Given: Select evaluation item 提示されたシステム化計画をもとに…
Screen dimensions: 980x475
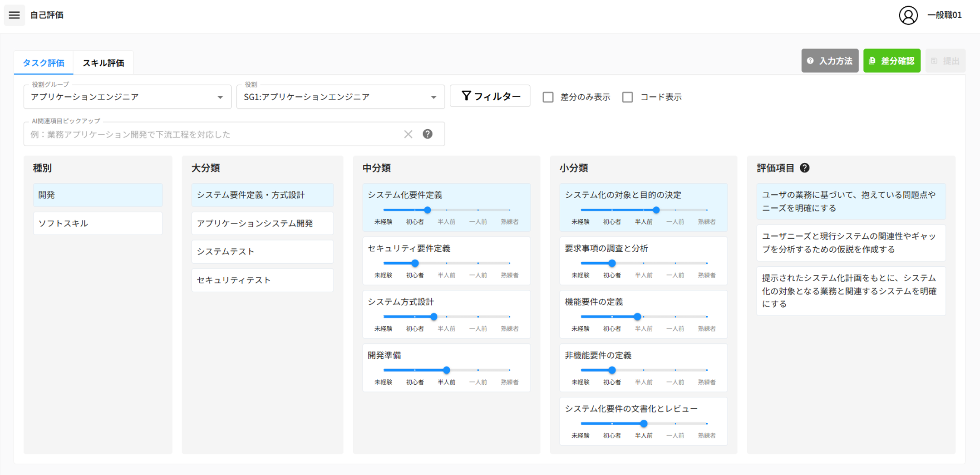Looking at the screenshot, I should [x=851, y=291].
